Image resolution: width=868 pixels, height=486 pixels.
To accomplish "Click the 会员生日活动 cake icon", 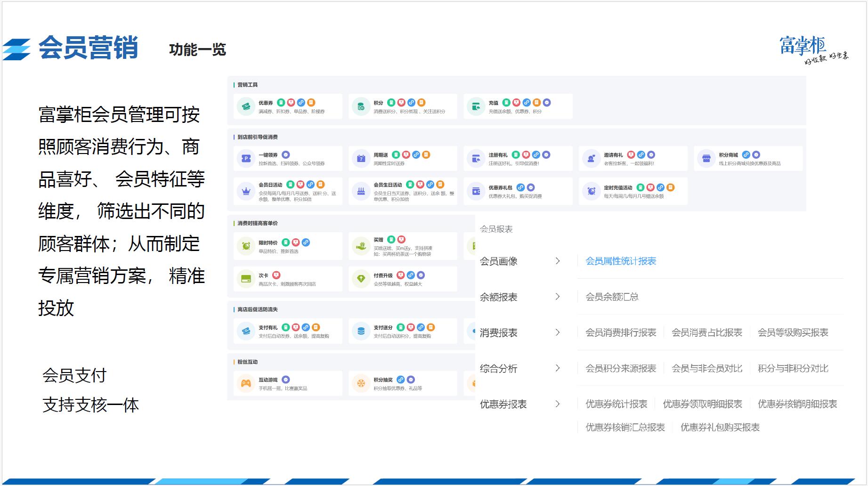I will pyautogui.click(x=361, y=191).
